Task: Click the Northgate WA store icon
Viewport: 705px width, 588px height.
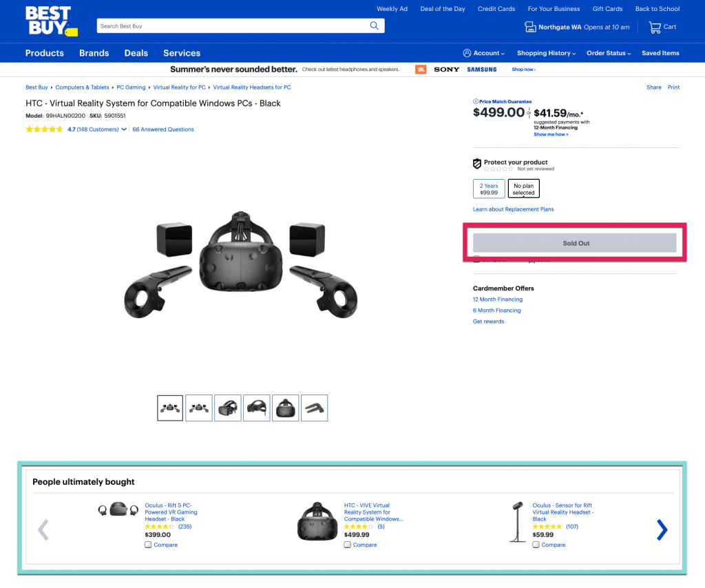Action: 530,27
